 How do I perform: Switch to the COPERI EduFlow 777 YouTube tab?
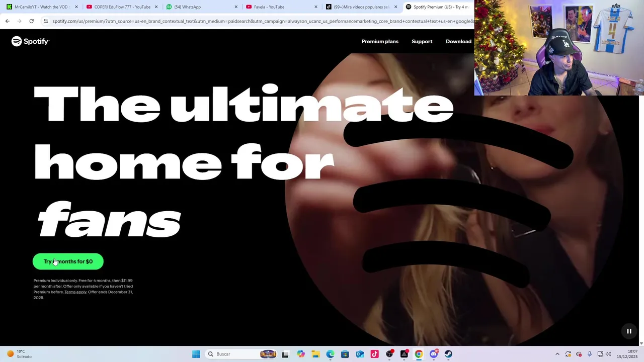(122, 7)
